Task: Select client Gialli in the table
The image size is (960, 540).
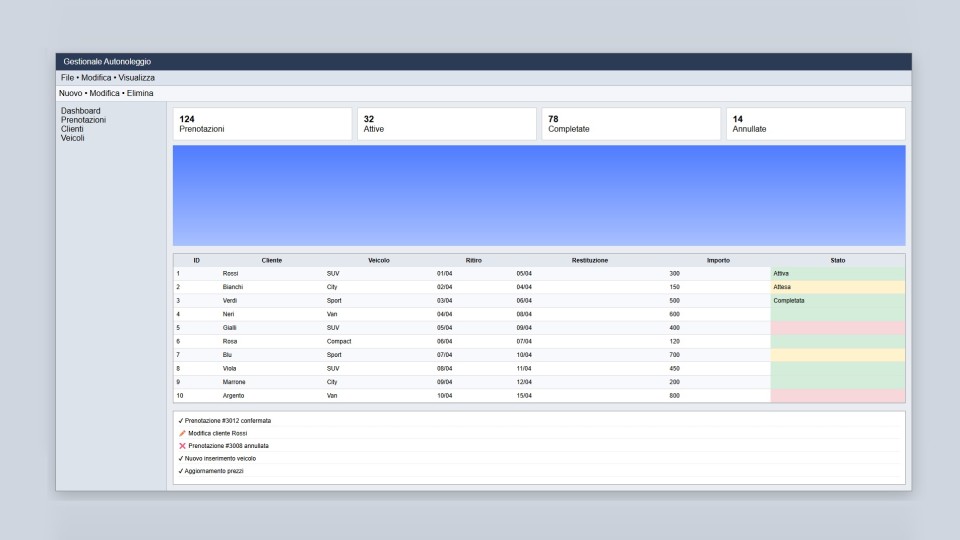Action: coord(230,328)
